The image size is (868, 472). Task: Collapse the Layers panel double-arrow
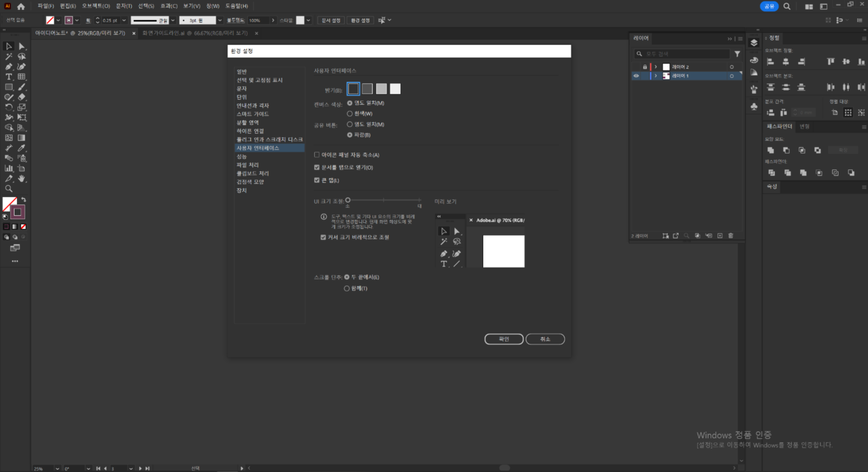730,39
